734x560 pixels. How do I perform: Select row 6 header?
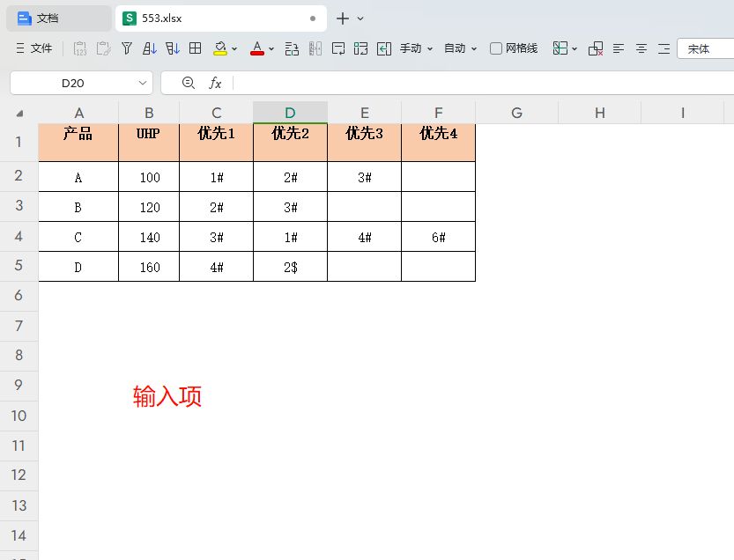point(19,296)
